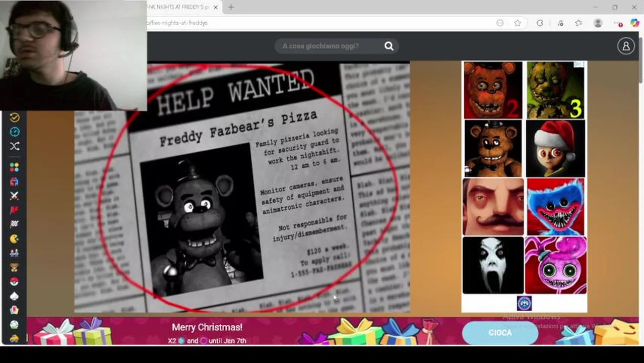Open the brown Freddy bear game thumbnail
Image resolution: width=644 pixels, height=363 pixels.
pos(493,149)
